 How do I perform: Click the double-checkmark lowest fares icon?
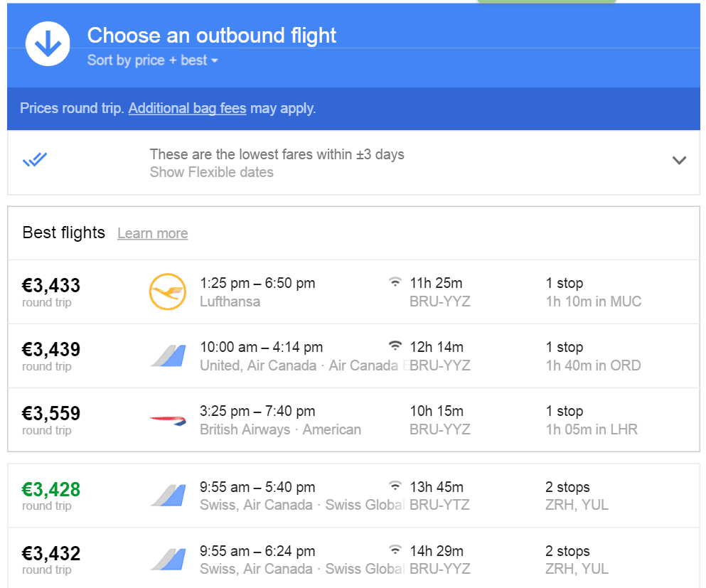pos(35,159)
